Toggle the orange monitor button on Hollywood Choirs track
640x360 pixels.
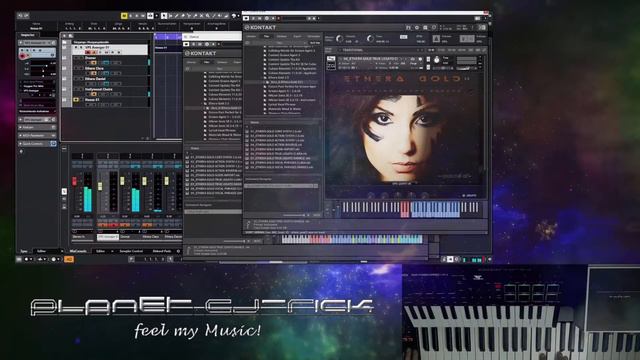tap(94, 94)
